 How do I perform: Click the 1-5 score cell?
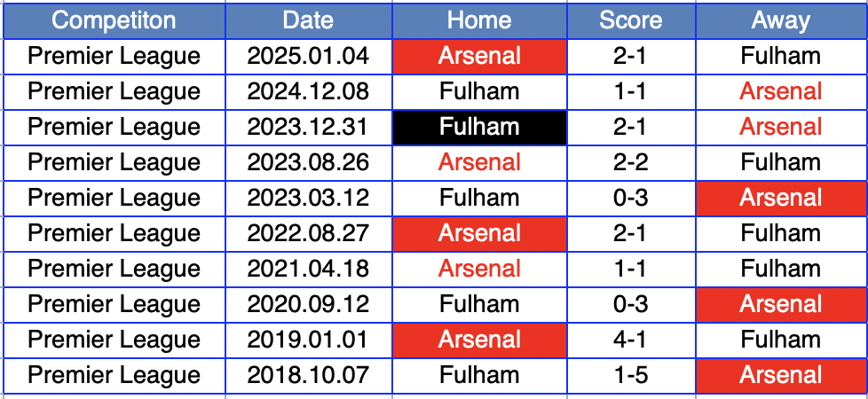click(x=631, y=375)
